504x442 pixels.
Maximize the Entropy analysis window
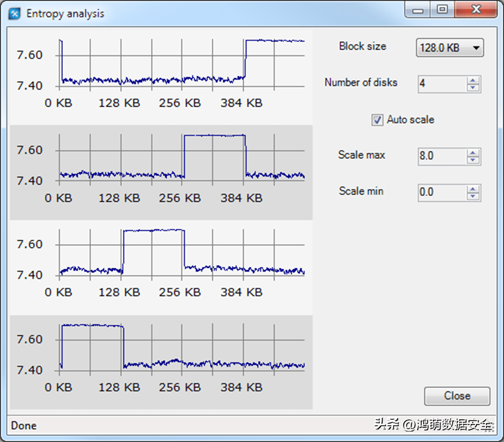[x=443, y=10]
